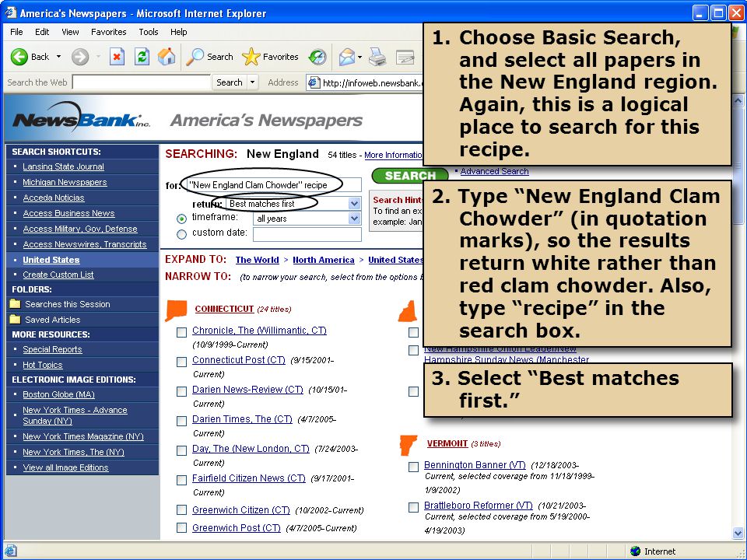Screen dimensions: 747x560
Task: Open the Mail button dropdown arrow
Action: (359, 57)
